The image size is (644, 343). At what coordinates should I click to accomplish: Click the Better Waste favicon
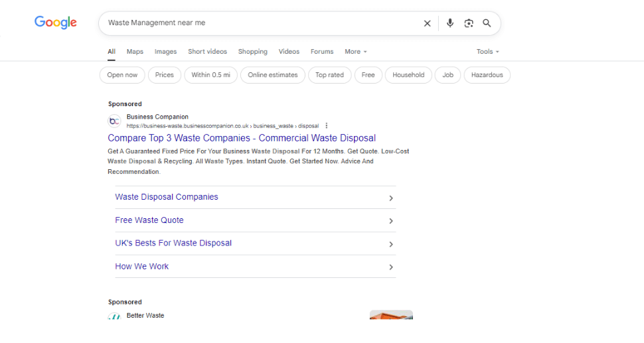[x=114, y=316]
